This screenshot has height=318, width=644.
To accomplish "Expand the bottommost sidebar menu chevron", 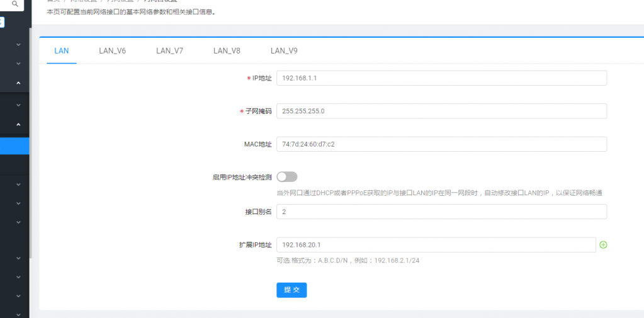I will (x=18, y=313).
